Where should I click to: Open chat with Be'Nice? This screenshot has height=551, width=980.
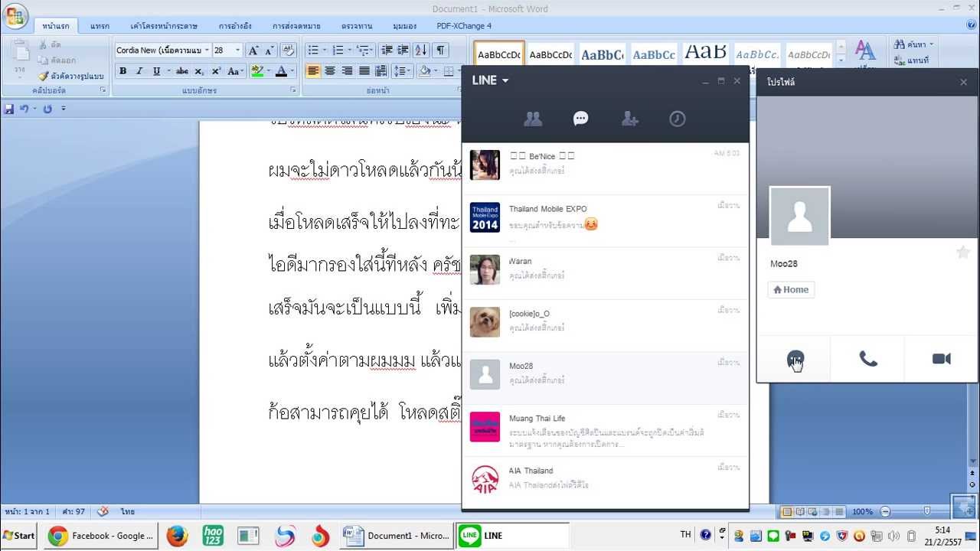point(605,168)
